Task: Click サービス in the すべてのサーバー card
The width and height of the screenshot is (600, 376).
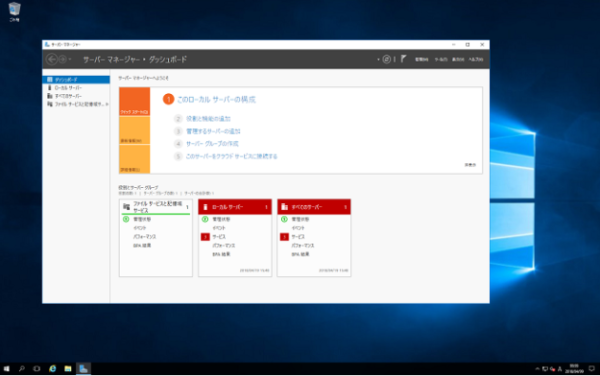Action: click(x=298, y=237)
